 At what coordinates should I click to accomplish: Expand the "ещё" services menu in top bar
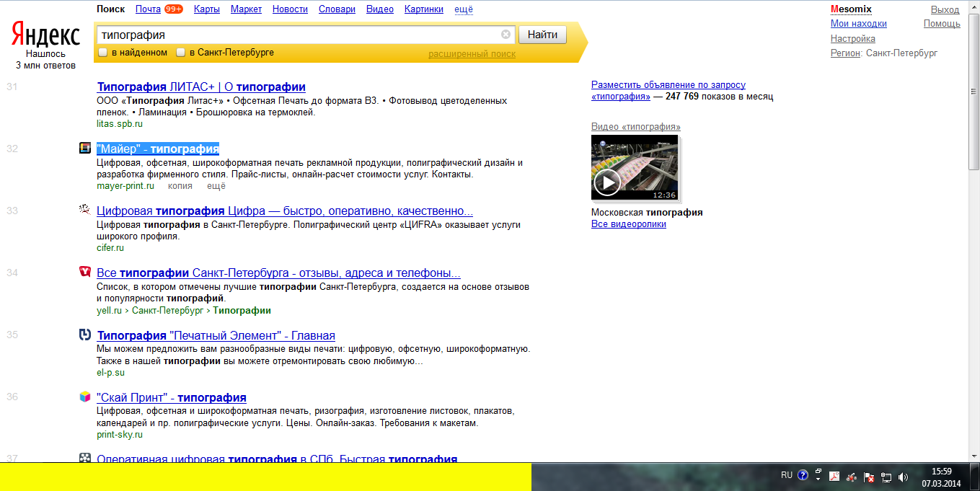464,9
